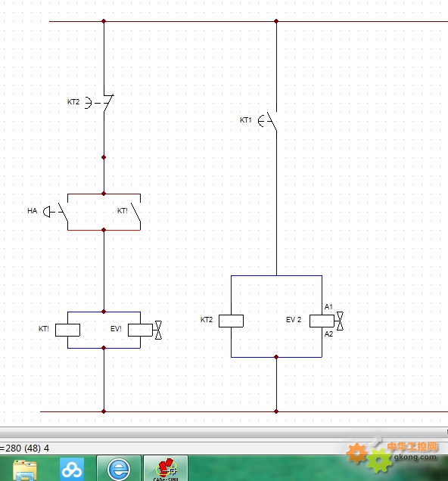Screen dimensions: 448x481
Task: Click the KT2 coil rectangle
Action: (231, 321)
